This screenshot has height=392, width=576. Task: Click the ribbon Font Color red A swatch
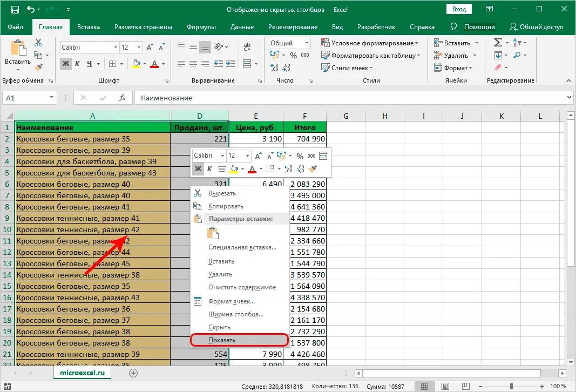tap(154, 64)
